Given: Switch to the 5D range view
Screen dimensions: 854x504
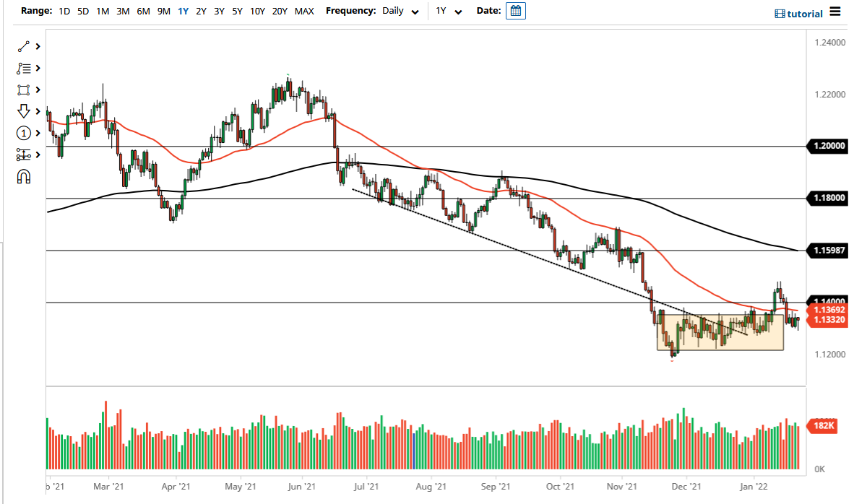Looking at the screenshot, I should pyautogui.click(x=82, y=11).
